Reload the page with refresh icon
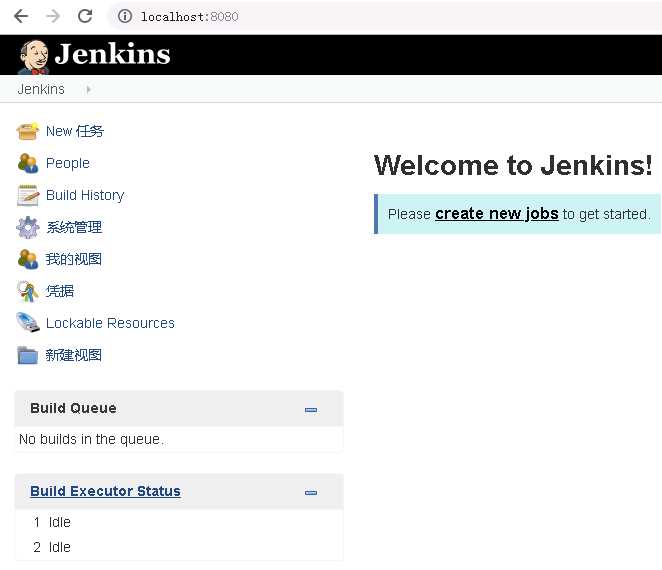662x570 pixels. [85, 16]
